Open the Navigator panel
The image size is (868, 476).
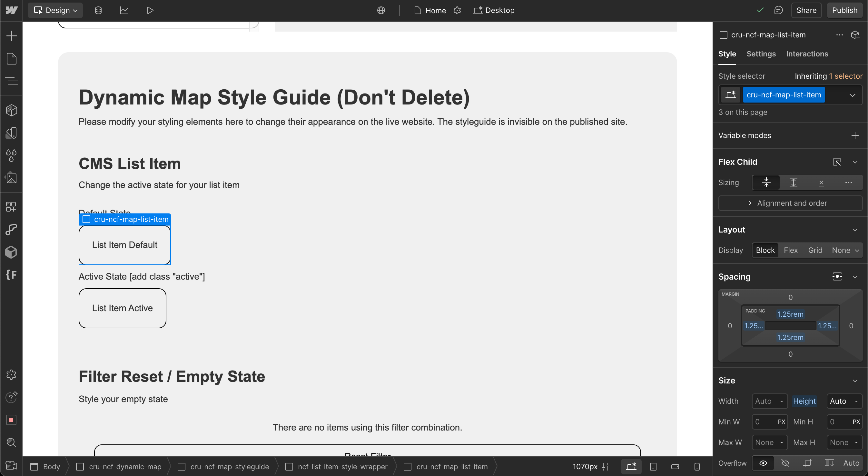click(x=12, y=81)
